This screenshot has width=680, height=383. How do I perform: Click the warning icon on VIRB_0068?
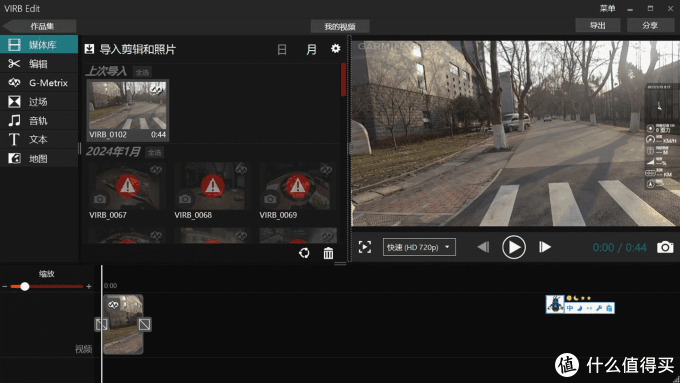(x=212, y=186)
